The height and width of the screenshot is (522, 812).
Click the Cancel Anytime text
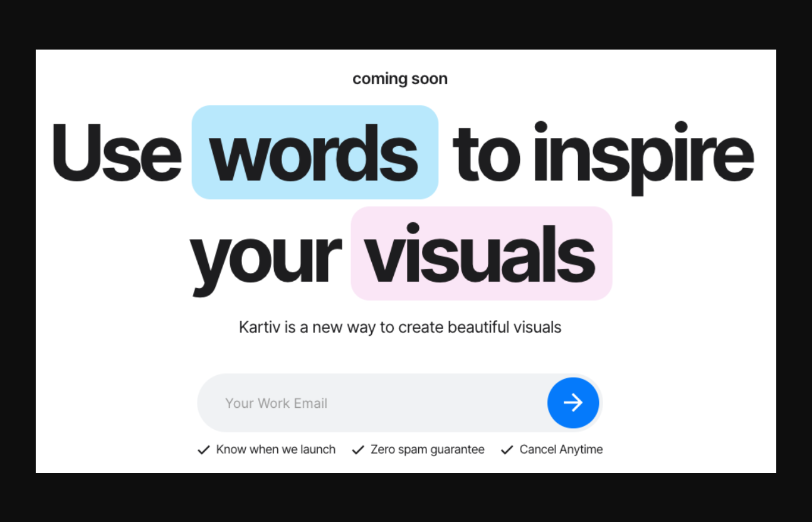561,449
